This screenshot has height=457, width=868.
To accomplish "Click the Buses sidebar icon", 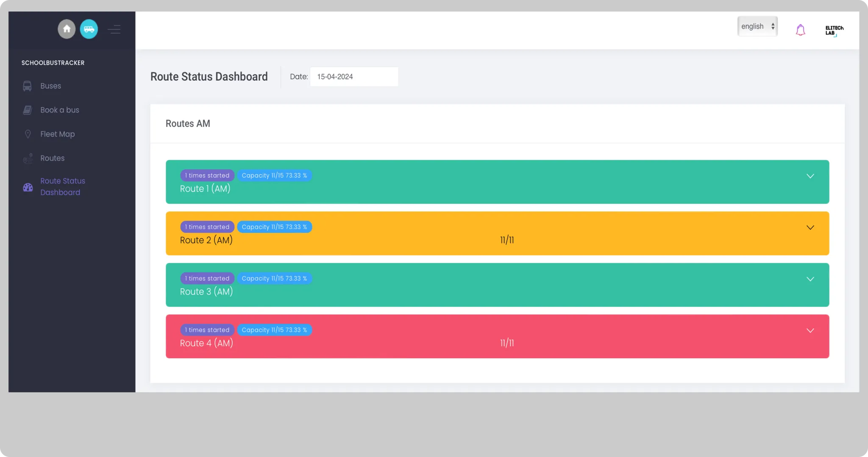I will click(x=27, y=86).
